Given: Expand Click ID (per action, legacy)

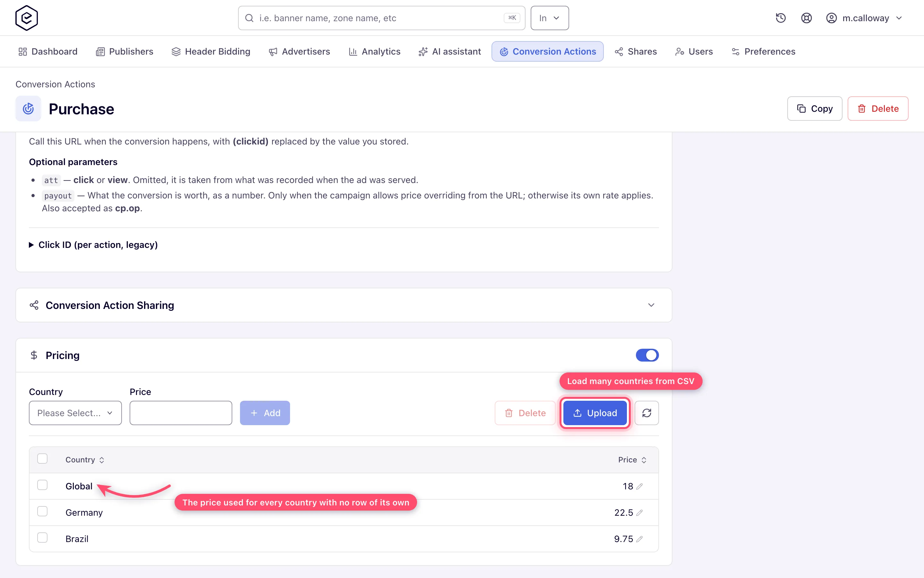Looking at the screenshot, I should click(94, 245).
